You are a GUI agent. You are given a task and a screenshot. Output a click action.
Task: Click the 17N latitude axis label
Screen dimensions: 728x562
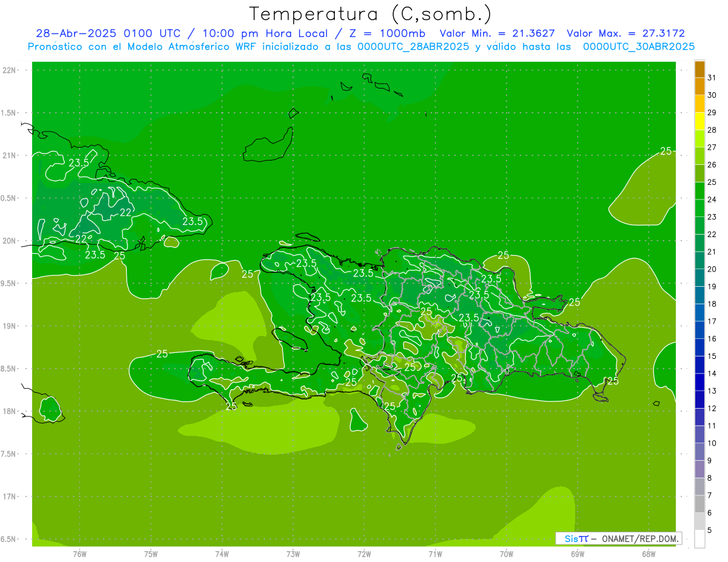10,497
